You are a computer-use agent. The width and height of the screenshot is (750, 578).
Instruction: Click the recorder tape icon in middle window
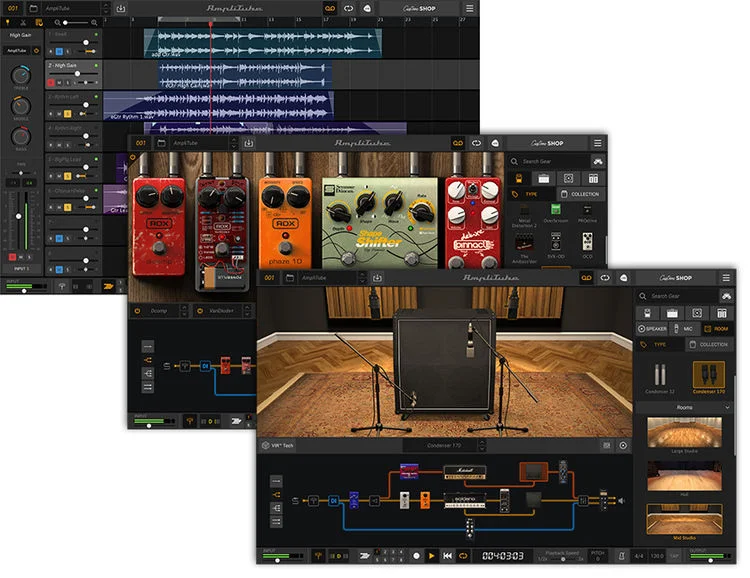pyautogui.click(x=458, y=143)
